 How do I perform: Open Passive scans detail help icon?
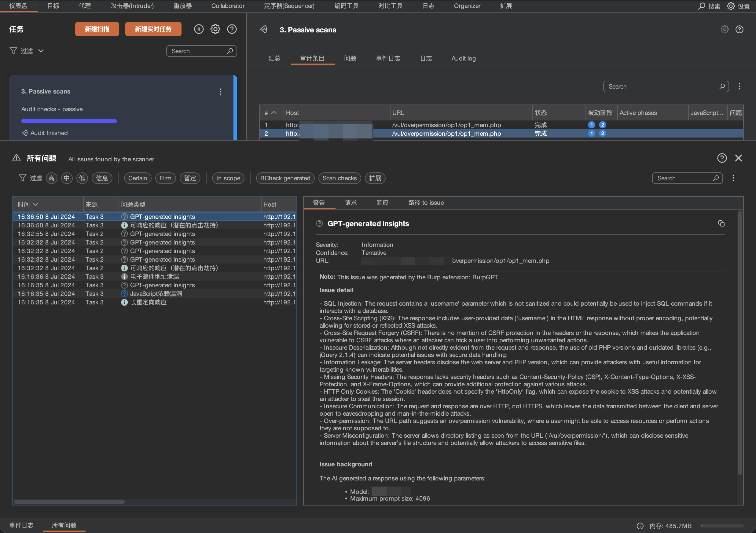(x=739, y=29)
